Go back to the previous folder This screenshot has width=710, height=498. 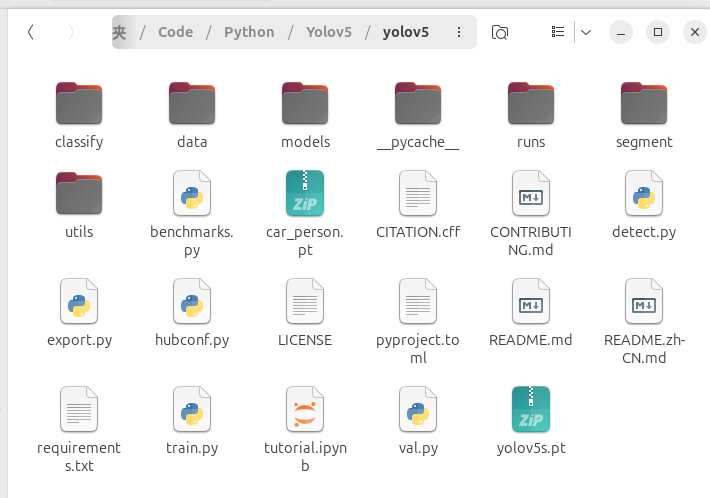[31, 32]
